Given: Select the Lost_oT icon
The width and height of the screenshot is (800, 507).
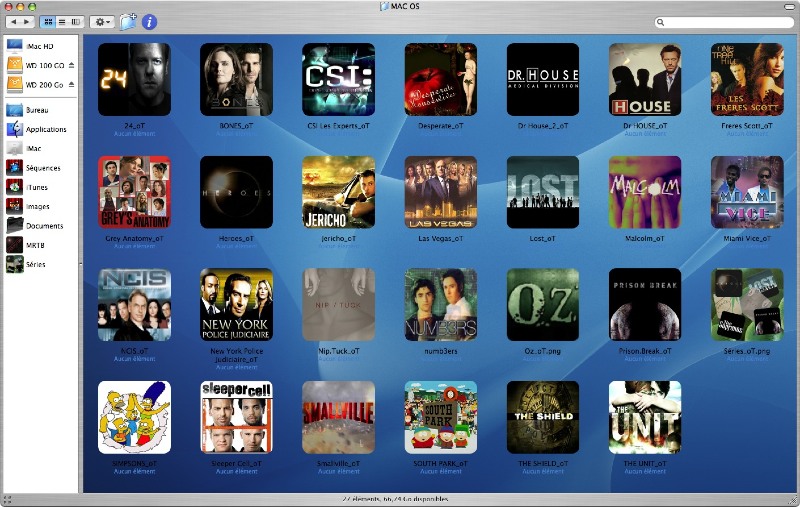Looking at the screenshot, I should tap(543, 192).
